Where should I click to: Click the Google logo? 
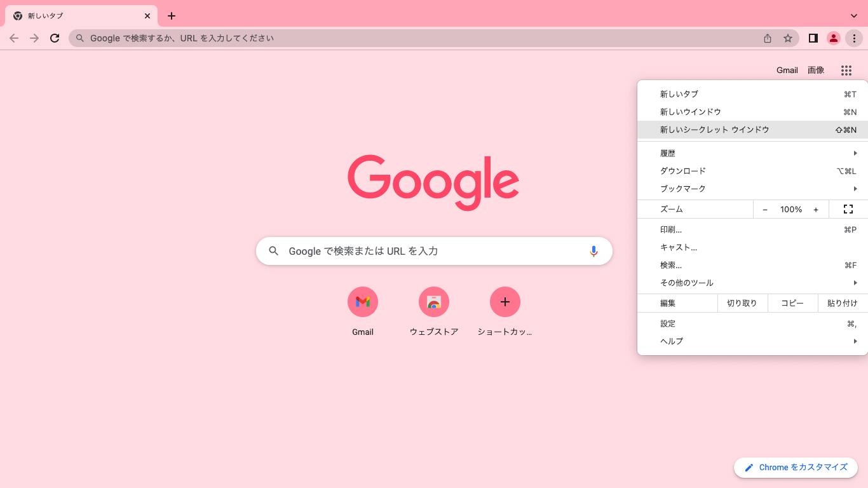[x=433, y=182]
